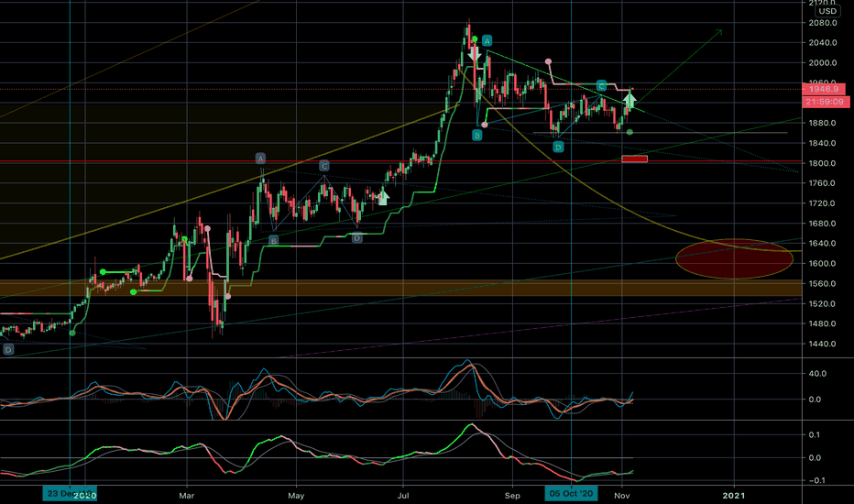
Task: Select the green up arrow by the November candles
Action: [x=630, y=99]
